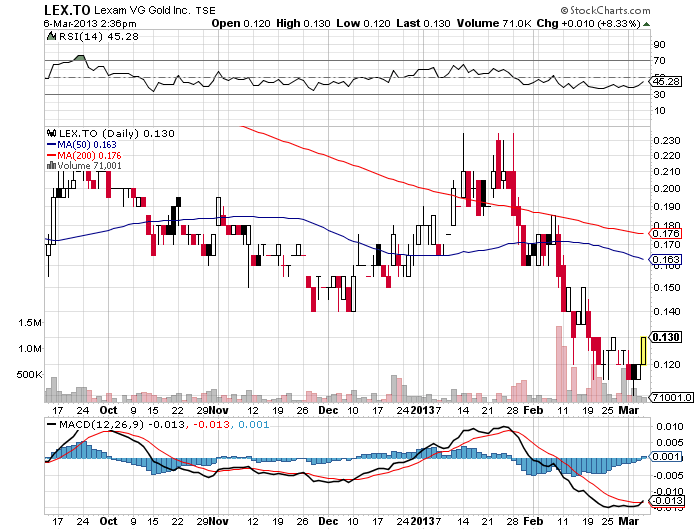Click Oct on the price chart date axis
Image resolution: width=700 pixels, height=530 pixels.
pyautogui.click(x=108, y=410)
